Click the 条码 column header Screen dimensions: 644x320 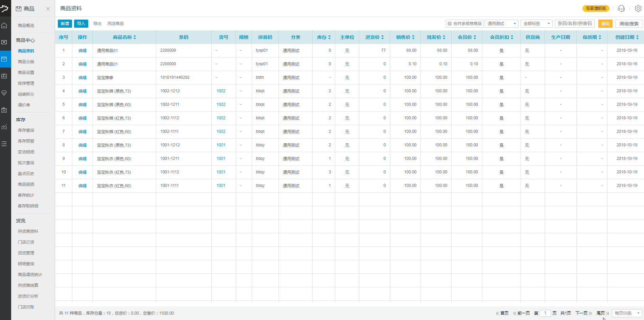point(184,37)
